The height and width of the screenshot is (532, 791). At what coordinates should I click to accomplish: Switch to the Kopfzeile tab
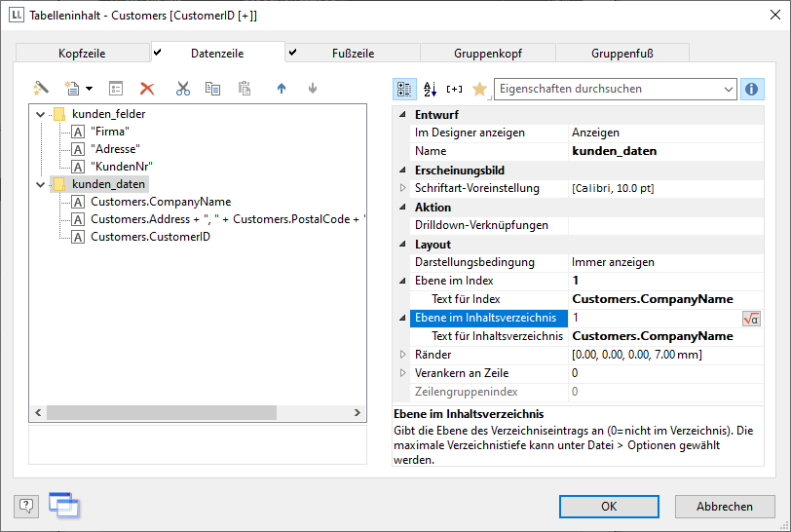[83, 53]
